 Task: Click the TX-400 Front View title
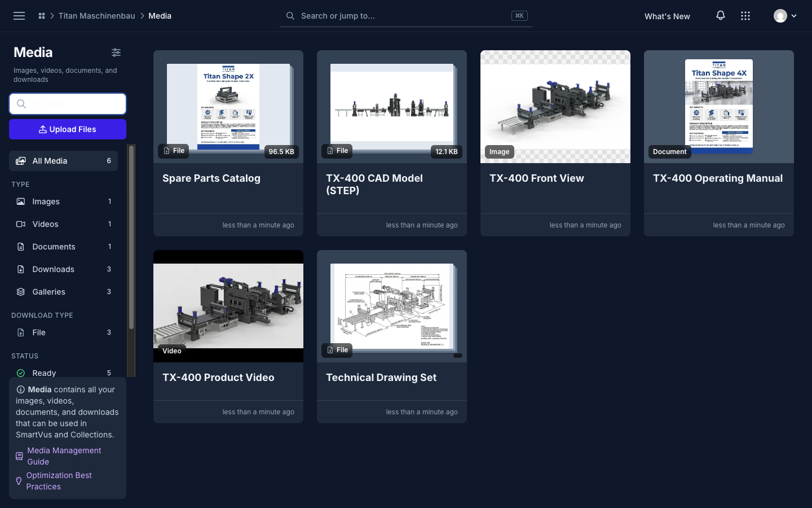tap(537, 178)
